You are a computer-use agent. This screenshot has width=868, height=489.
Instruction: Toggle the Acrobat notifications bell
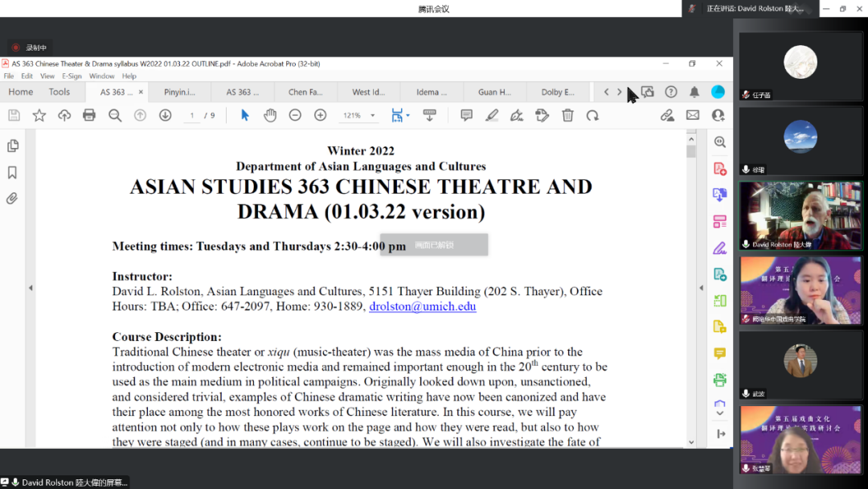694,92
